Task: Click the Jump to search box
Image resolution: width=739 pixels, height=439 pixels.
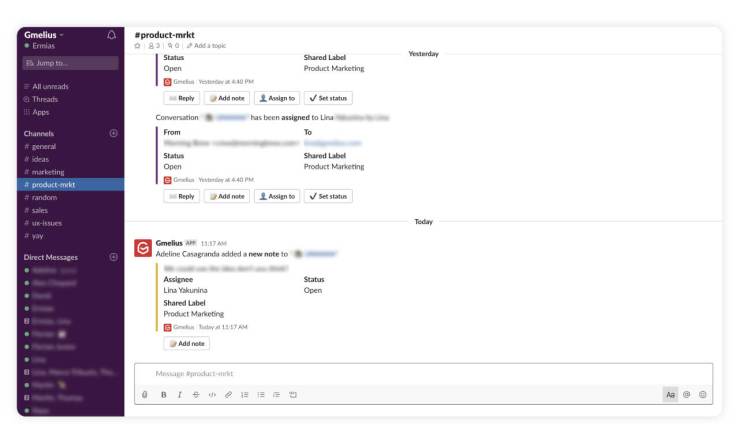Action: 70,63
